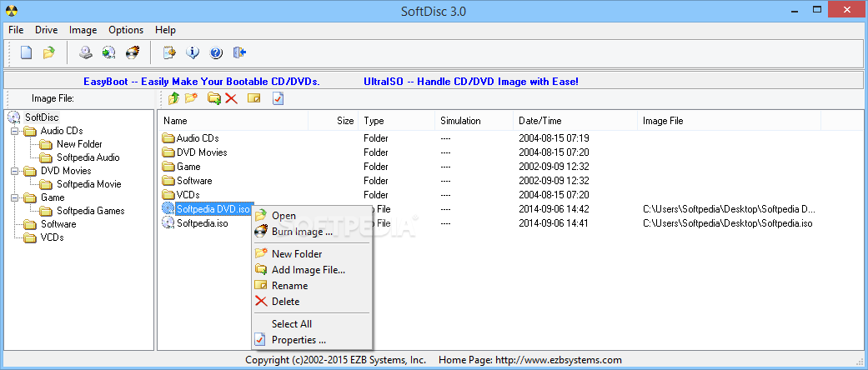The image size is (868, 370).
Task: Click the virtual drive toolbar icon
Action: tap(85, 52)
